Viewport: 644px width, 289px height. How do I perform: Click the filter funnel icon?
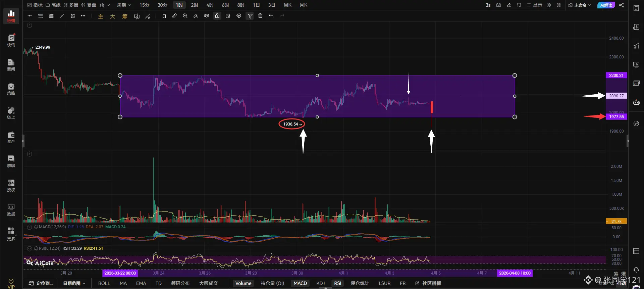coord(250,16)
